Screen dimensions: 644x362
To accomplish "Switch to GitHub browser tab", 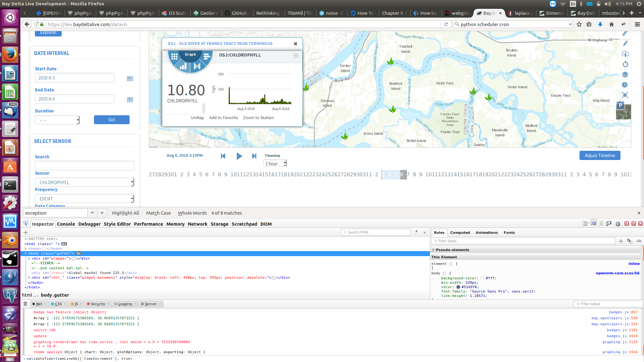I will coord(236,13).
